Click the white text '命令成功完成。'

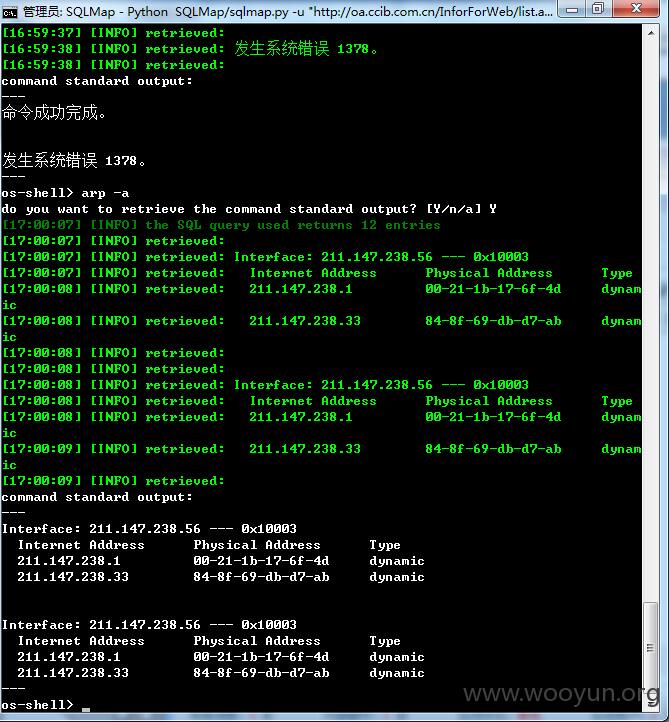(53, 112)
